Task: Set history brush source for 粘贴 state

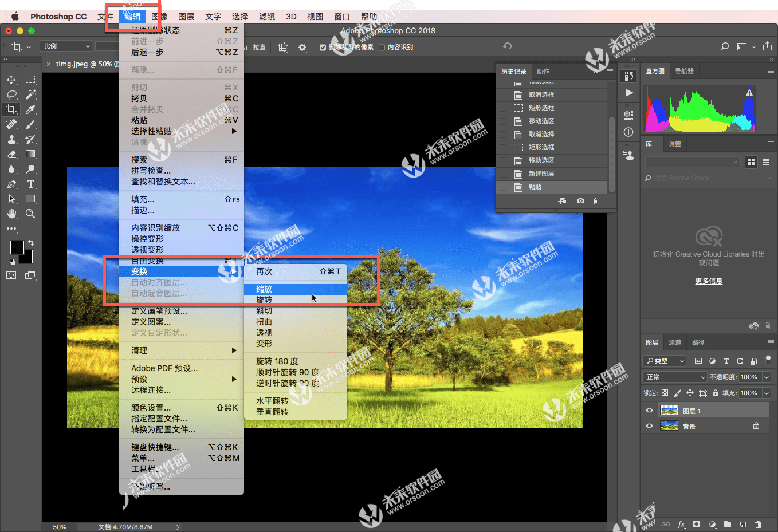Action: [x=503, y=187]
